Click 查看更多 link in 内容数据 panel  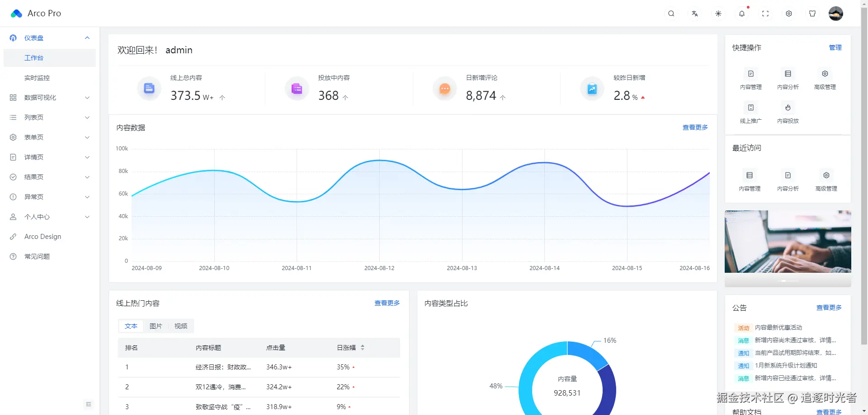695,127
